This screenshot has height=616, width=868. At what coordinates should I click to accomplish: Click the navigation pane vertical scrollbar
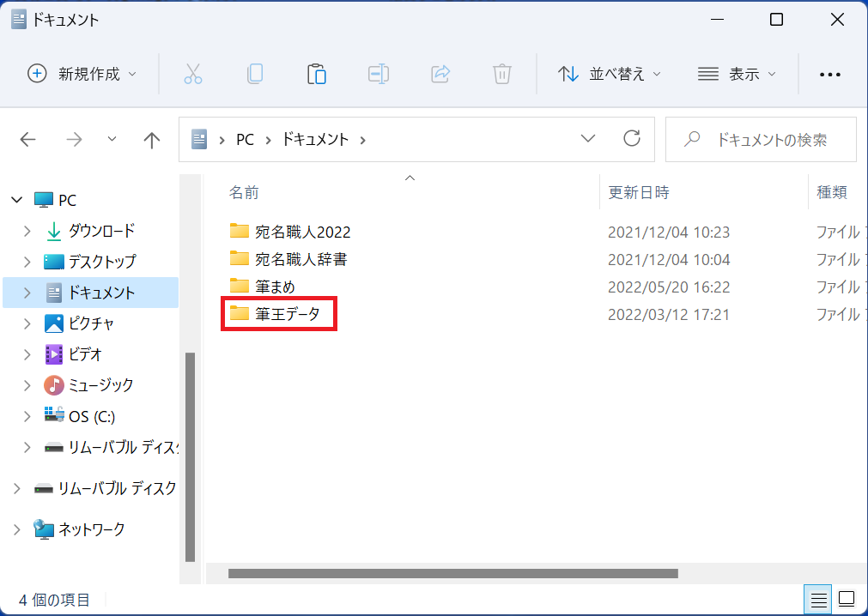pyautogui.click(x=190, y=456)
